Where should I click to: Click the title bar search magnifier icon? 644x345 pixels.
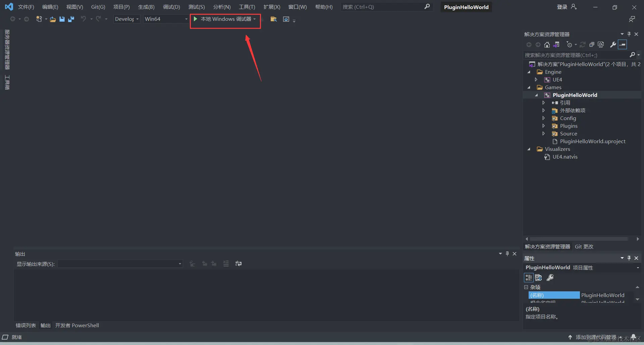pyautogui.click(x=427, y=7)
